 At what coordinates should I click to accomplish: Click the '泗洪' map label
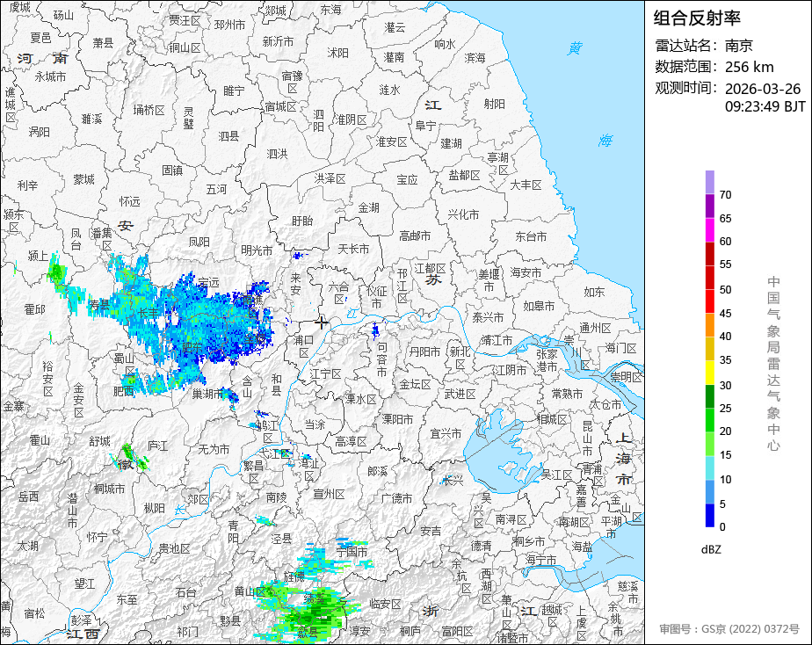277,154
